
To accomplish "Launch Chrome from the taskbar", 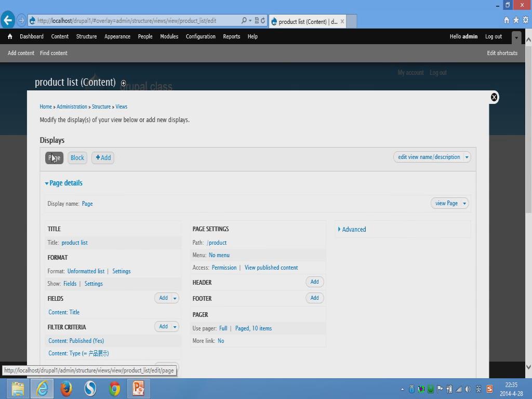I will [114, 389].
